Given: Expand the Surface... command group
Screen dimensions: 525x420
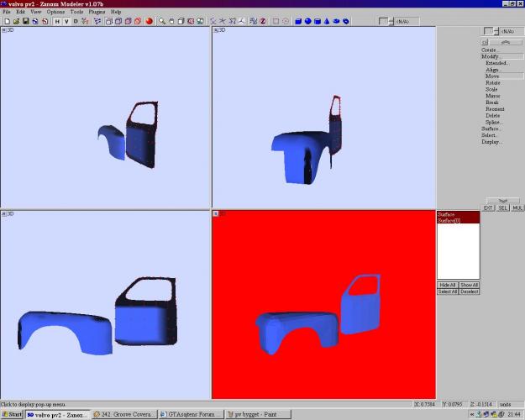Looking at the screenshot, I should tap(491, 129).
